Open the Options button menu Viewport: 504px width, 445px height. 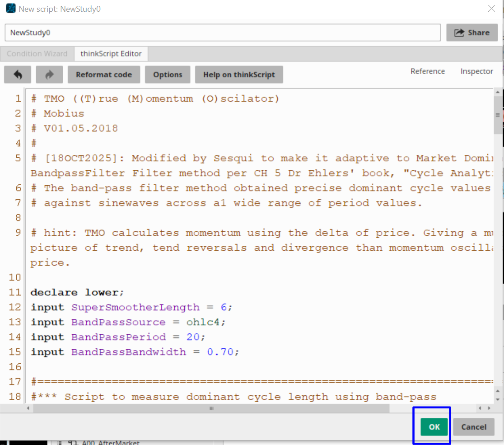[x=168, y=75]
